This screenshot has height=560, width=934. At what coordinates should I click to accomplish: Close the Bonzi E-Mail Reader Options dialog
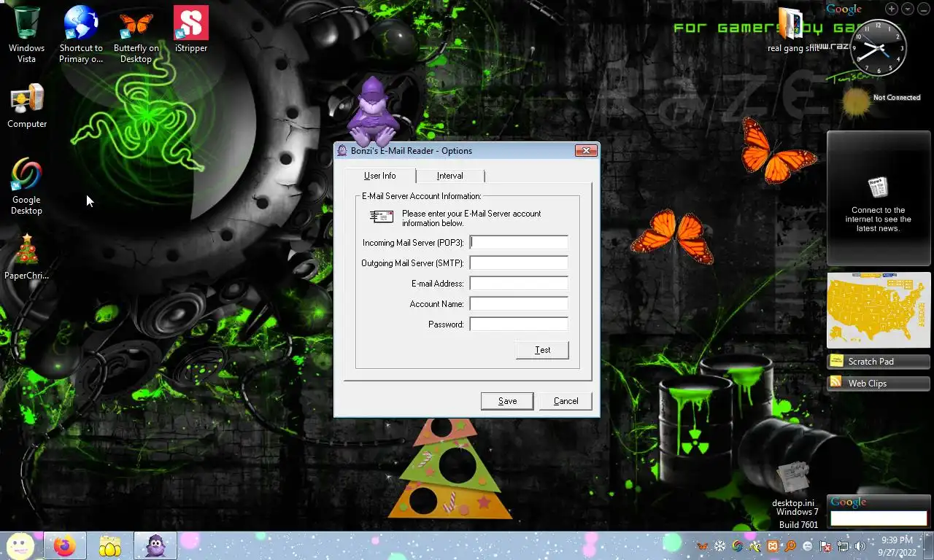(586, 151)
